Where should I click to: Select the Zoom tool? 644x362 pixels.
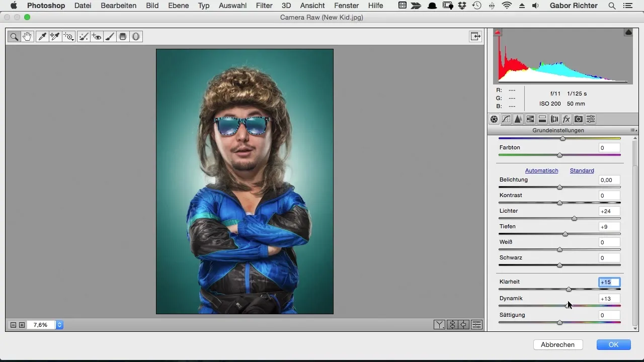(14, 36)
